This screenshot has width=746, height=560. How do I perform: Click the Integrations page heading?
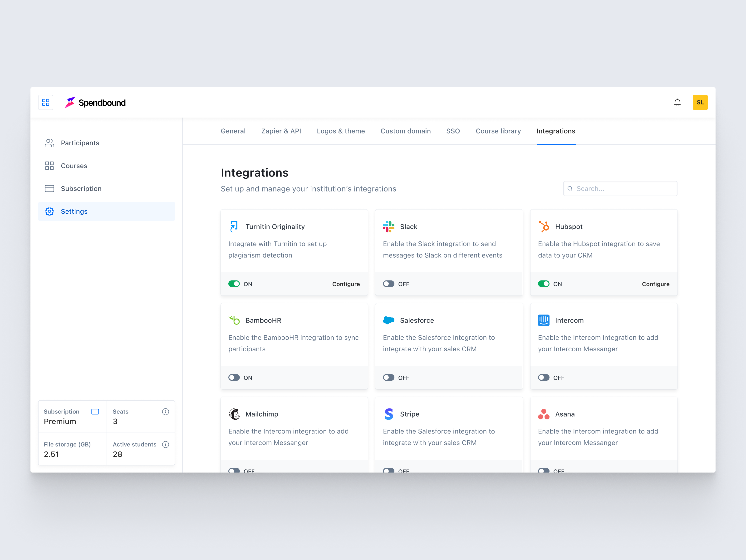pos(254,173)
